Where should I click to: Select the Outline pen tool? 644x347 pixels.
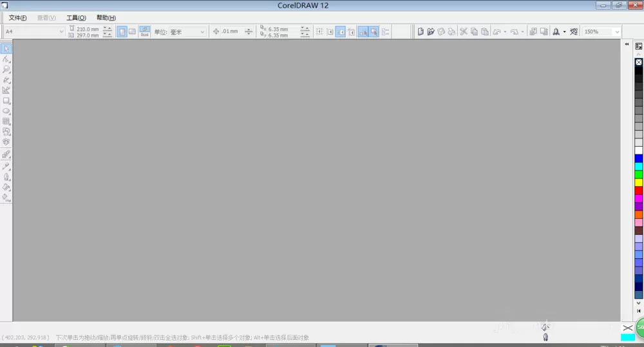coord(6,177)
